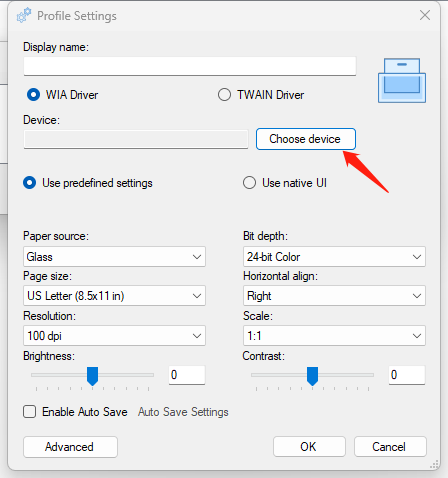Select the TWAIN Driver radio button
This screenshot has width=448, height=478.
(224, 95)
